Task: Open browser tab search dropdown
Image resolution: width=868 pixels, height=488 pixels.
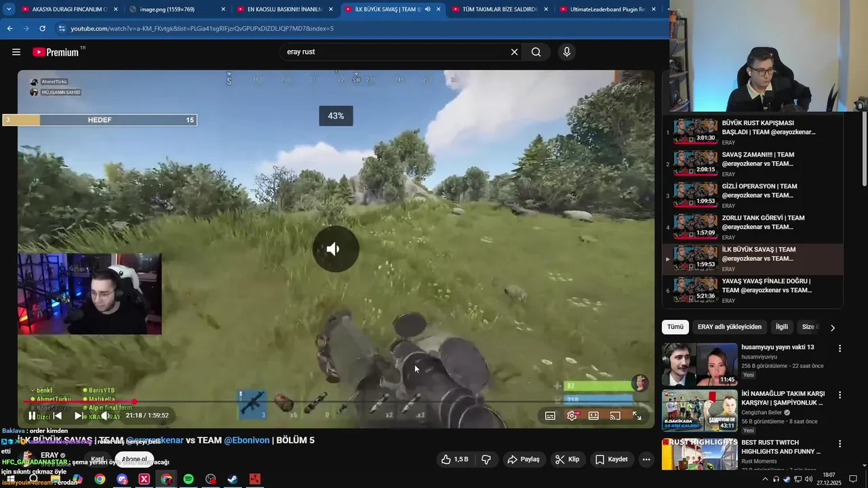Action: point(9,9)
